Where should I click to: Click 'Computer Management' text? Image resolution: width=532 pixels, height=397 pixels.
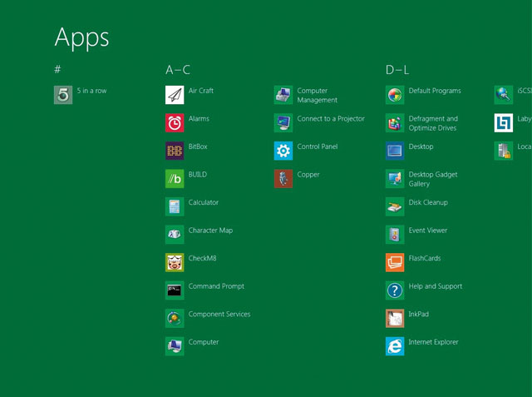click(318, 96)
